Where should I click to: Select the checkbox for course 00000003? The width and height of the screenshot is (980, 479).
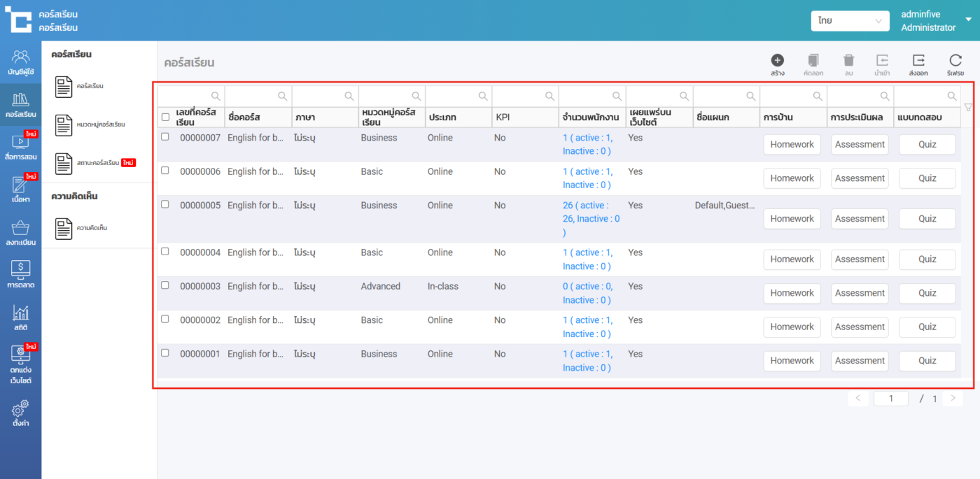coord(165,285)
